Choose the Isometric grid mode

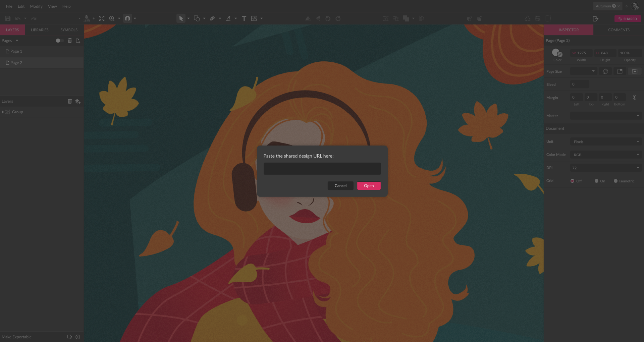[x=616, y=181]
